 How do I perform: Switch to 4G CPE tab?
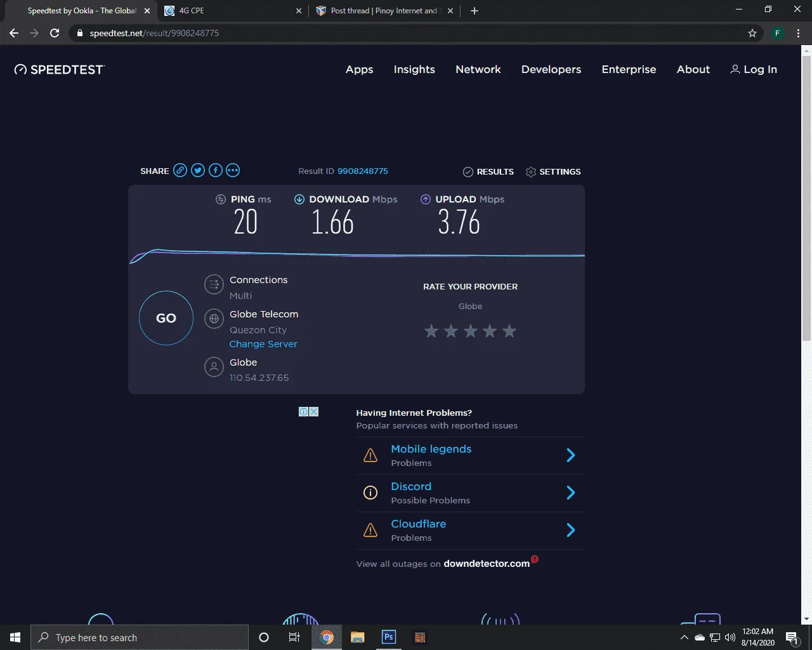pos(233,11)
